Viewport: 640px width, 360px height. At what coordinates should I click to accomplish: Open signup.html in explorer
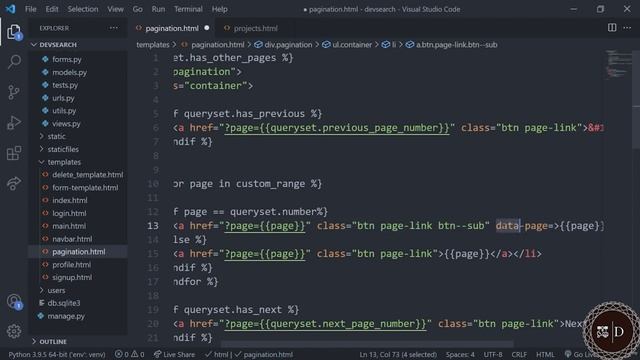pos(72,277)
